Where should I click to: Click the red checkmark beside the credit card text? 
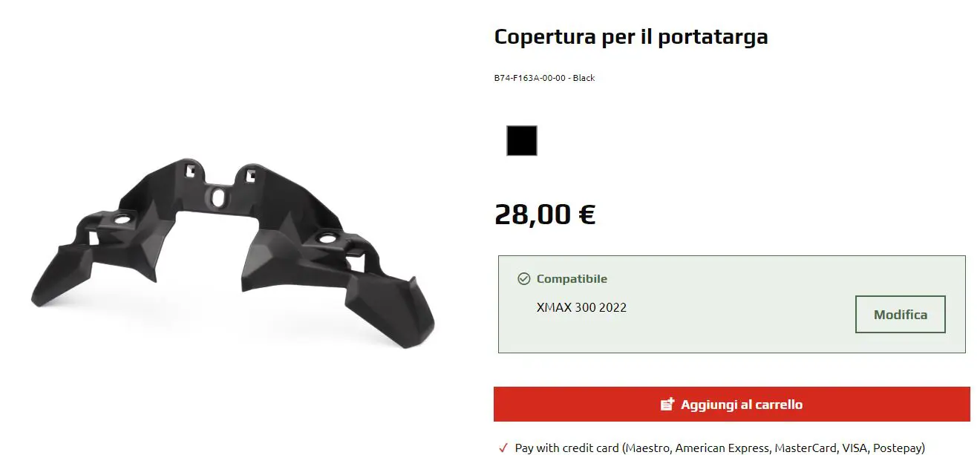503,448
